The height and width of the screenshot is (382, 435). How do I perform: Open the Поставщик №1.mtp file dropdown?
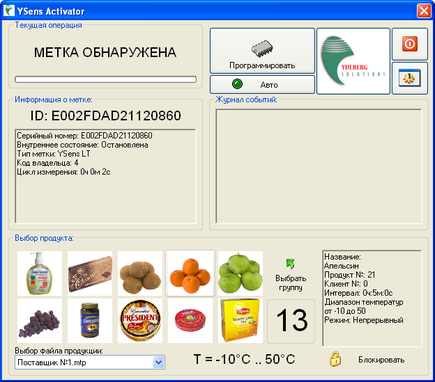tap(159, 362)
